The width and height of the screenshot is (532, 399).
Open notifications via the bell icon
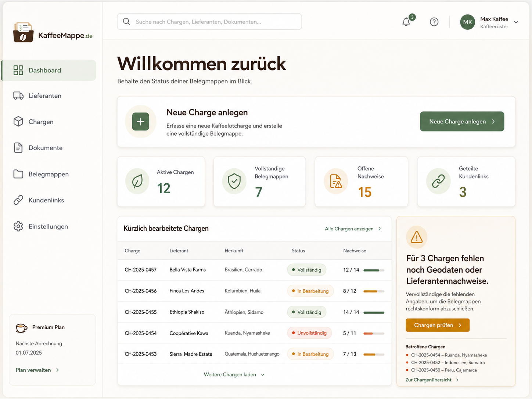coord(406,22)
